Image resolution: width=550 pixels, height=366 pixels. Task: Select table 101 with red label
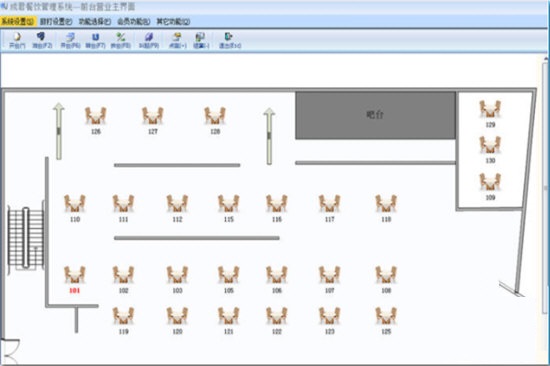pos(74,279)
